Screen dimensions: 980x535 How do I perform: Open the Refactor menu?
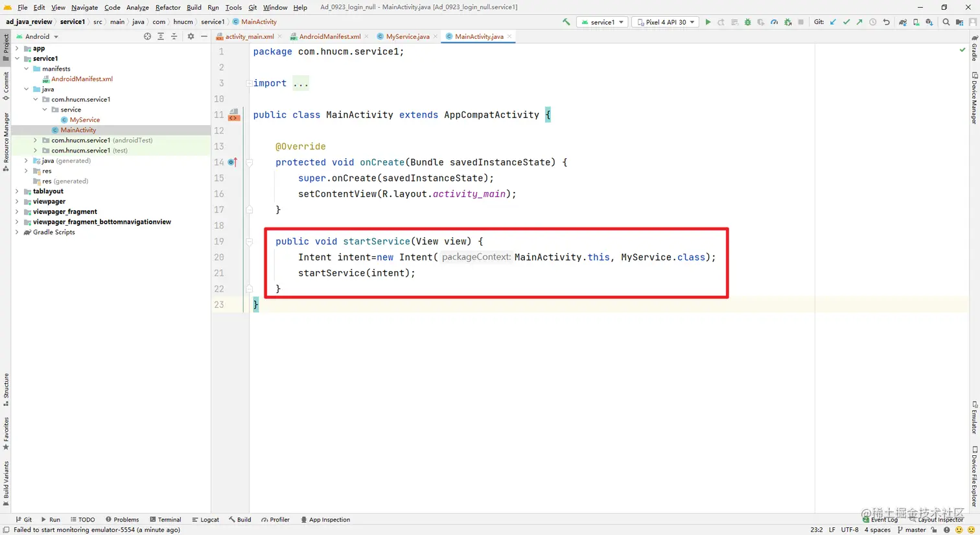168,7
